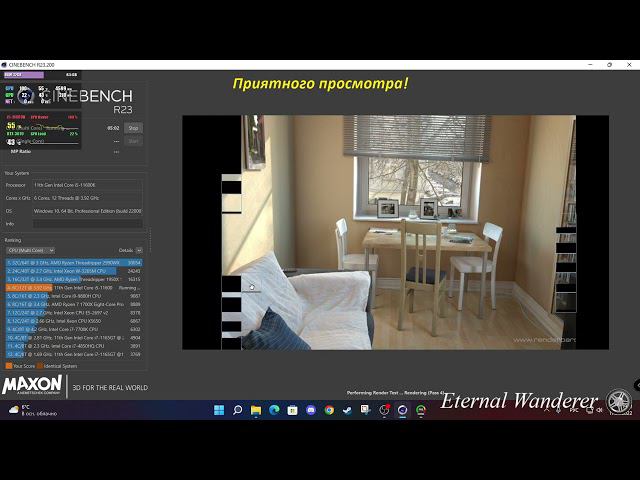Select Intel Xeon X5650 ranking row
This screenshot has width=640, height=480.
(74, 321)
